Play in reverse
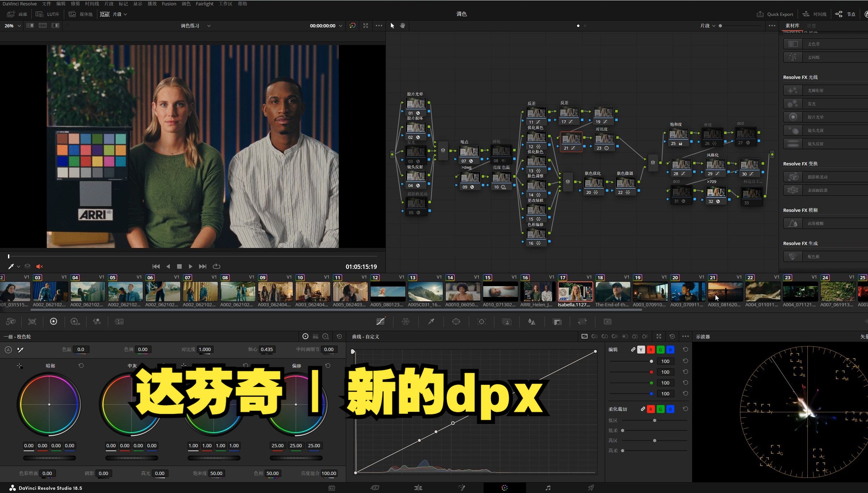Image resolution: width=868 pixels, height=493 pixels. coord(168,266)
